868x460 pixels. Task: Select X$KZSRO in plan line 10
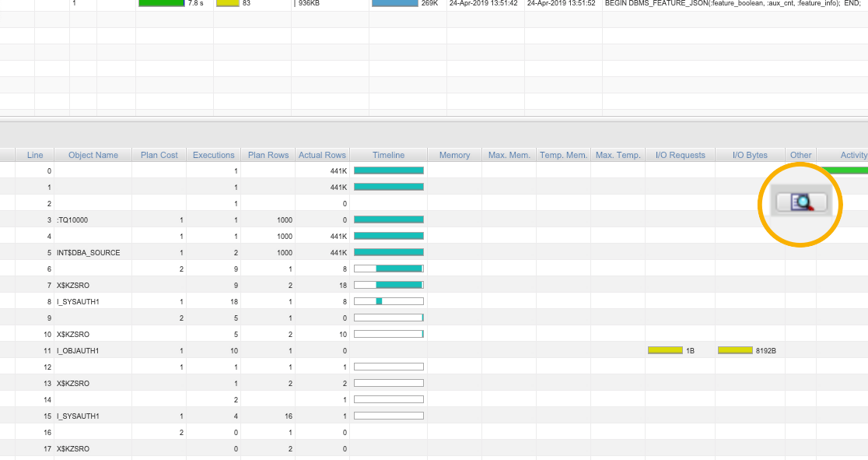point(73,335)
